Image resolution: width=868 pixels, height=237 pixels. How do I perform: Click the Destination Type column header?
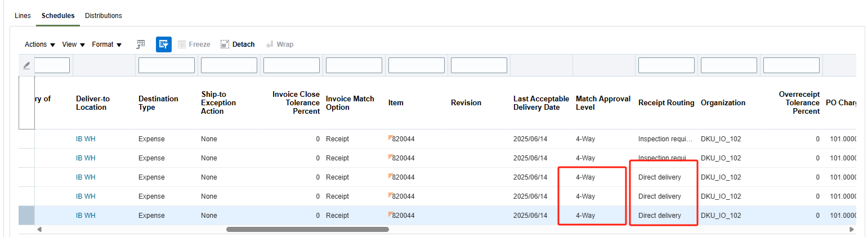pos(158,103)
